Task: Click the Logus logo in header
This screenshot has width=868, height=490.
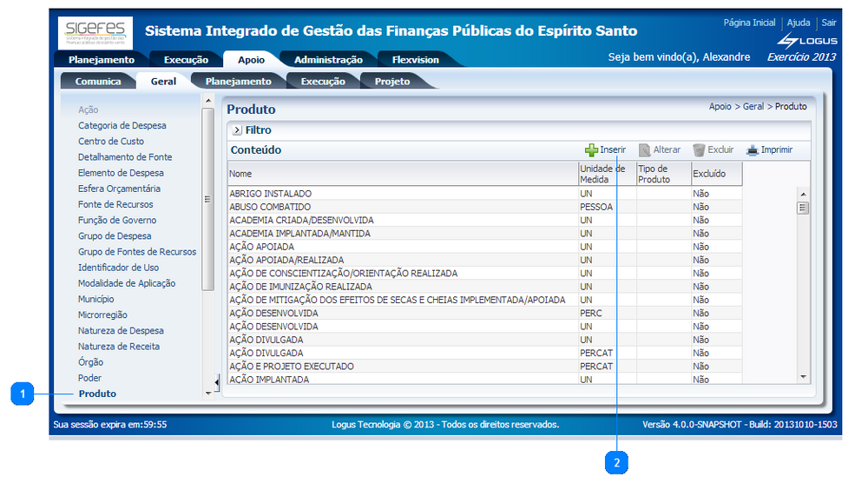Action: (806, 41)
